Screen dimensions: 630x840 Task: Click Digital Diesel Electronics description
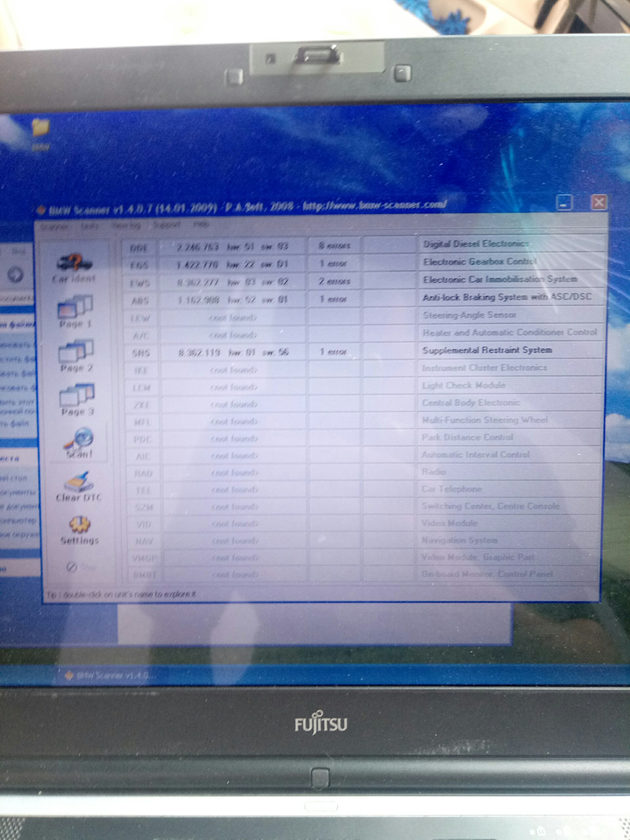coord(476,243)
